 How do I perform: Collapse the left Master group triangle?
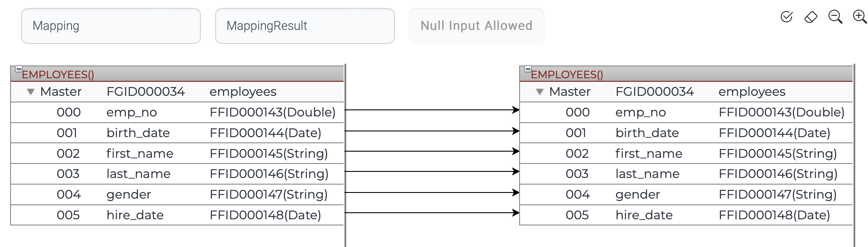pyautogui.click(x=30, y=92)
